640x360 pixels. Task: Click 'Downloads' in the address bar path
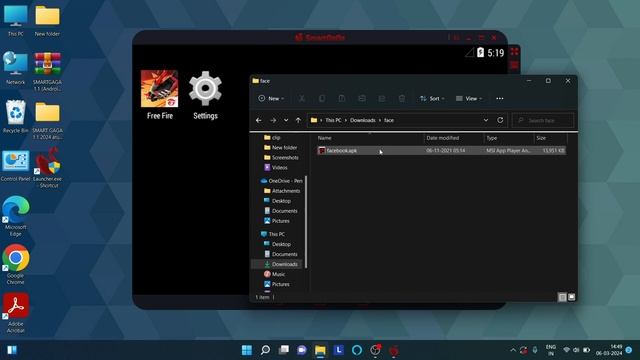point(362,120)
